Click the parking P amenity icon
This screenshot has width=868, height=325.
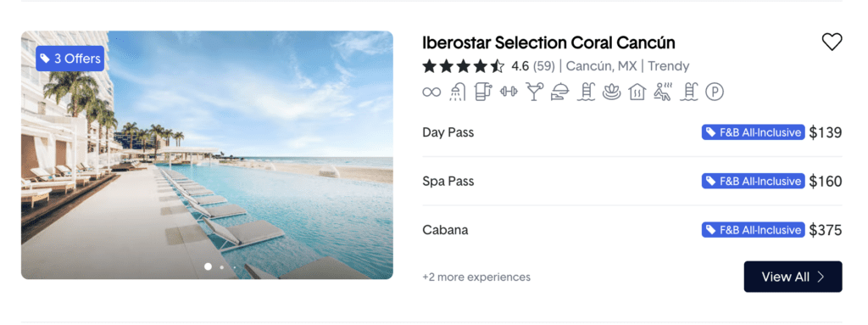click(715, 92)
